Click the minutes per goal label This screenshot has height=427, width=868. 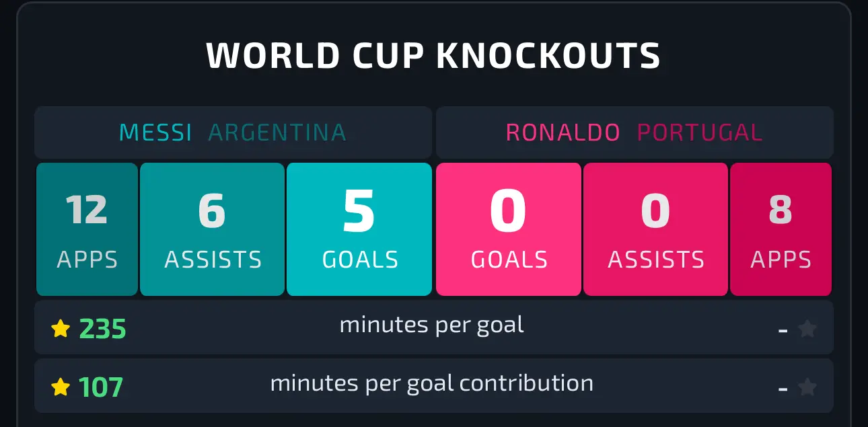[x=432, y=325]
